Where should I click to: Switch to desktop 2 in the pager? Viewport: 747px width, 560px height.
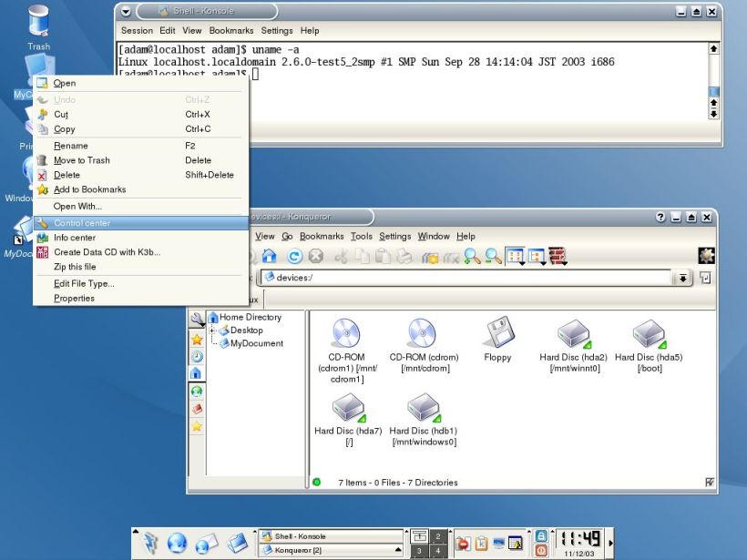437,535
